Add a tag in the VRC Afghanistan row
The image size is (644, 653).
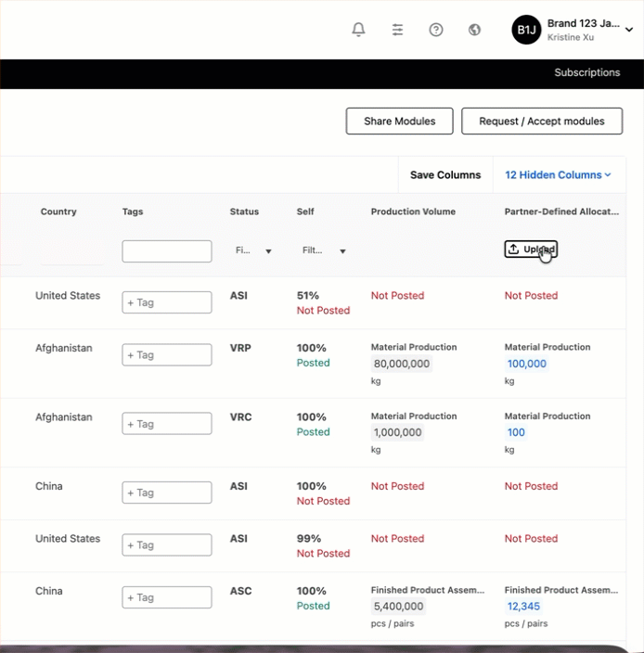[x=167, y=424]
